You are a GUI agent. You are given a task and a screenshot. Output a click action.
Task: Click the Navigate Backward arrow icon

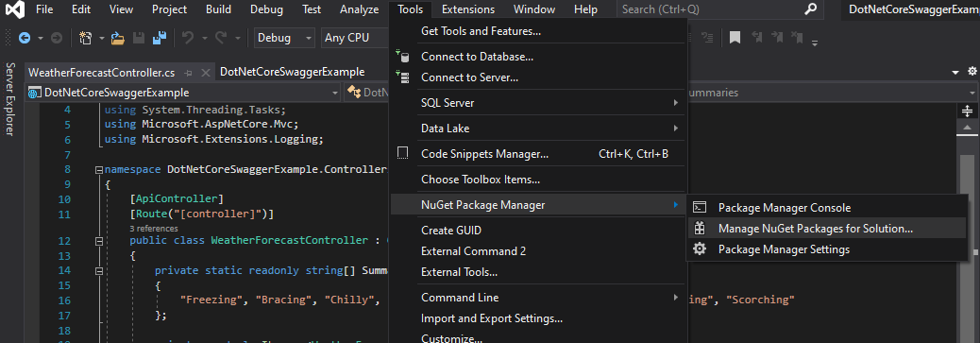(25, 38)
